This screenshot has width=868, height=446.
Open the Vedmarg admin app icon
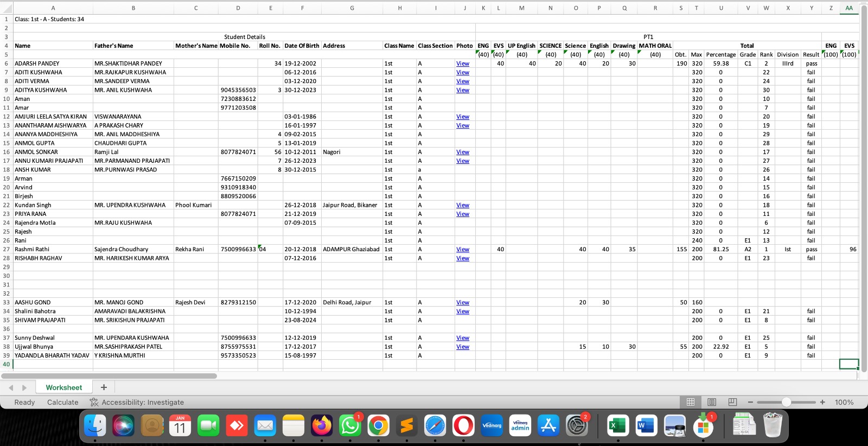pyautogui.click(x=520, y=426)
